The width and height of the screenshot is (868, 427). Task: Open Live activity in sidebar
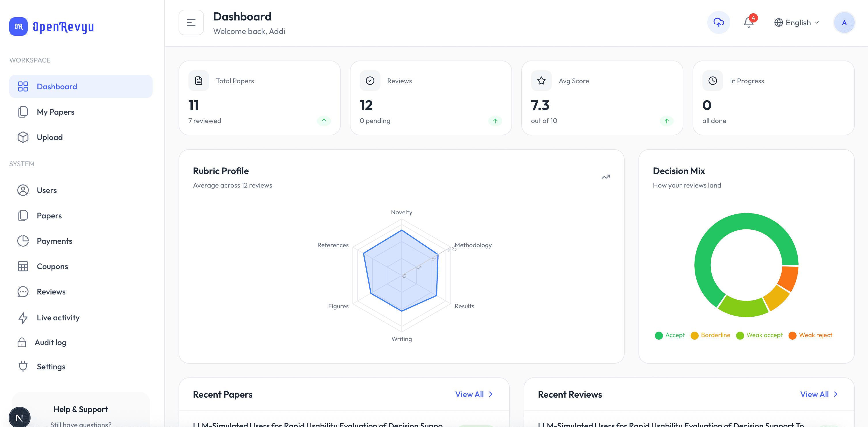point(81,318)
